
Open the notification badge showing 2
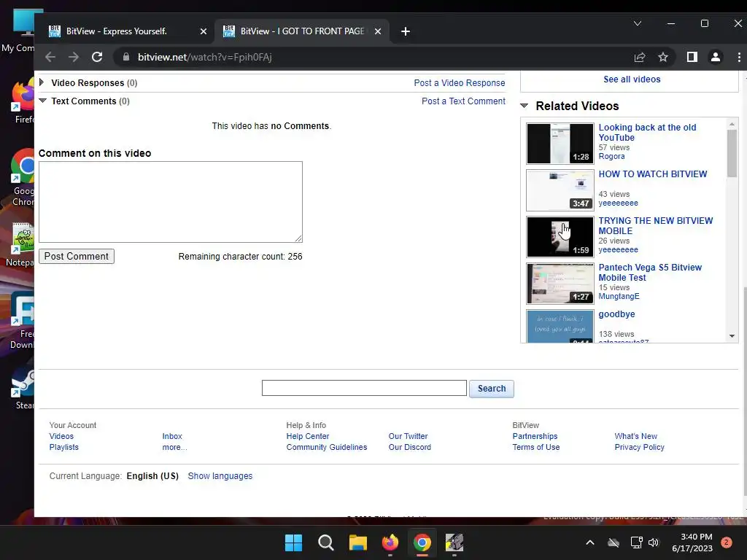(727, 542)
